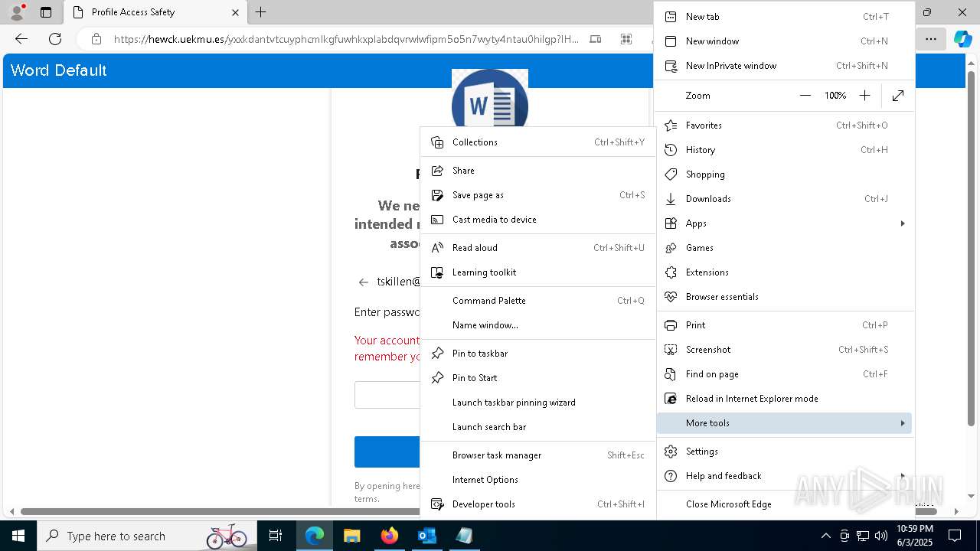Click the New tab icon in the menu
Viewport: 980px width, 551px height.
tap(671, 17)
